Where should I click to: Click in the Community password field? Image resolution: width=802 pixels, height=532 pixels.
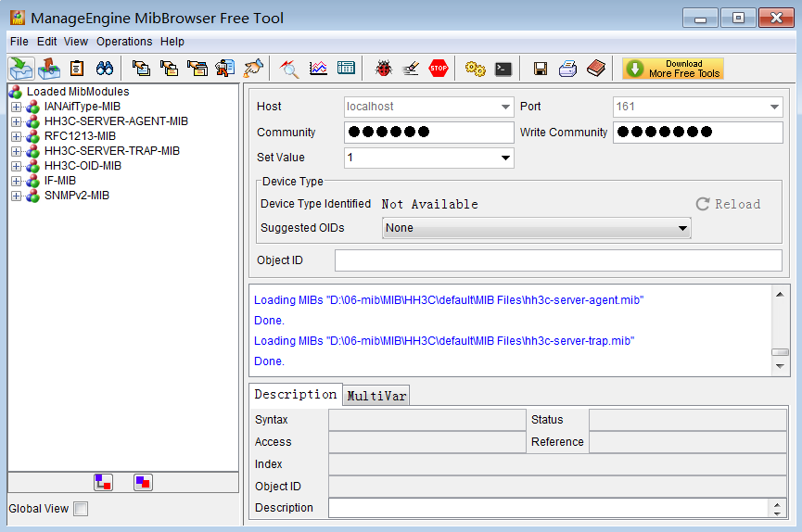(429, 133)
